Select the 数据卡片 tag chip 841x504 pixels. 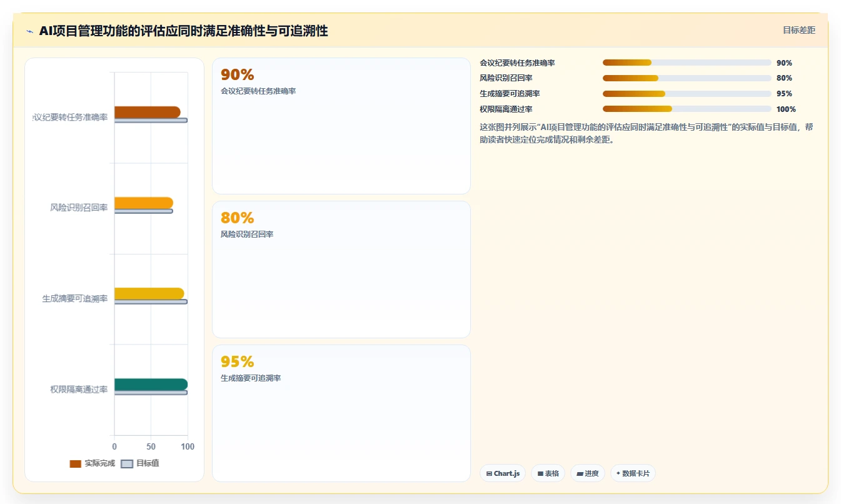coord(633,473)
